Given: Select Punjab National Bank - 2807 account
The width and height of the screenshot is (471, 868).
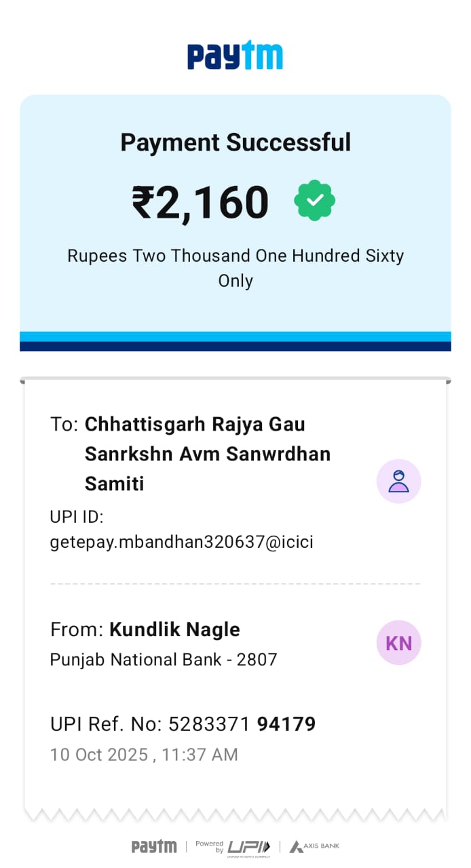Looking at the screenshot, I should (164, 659).
